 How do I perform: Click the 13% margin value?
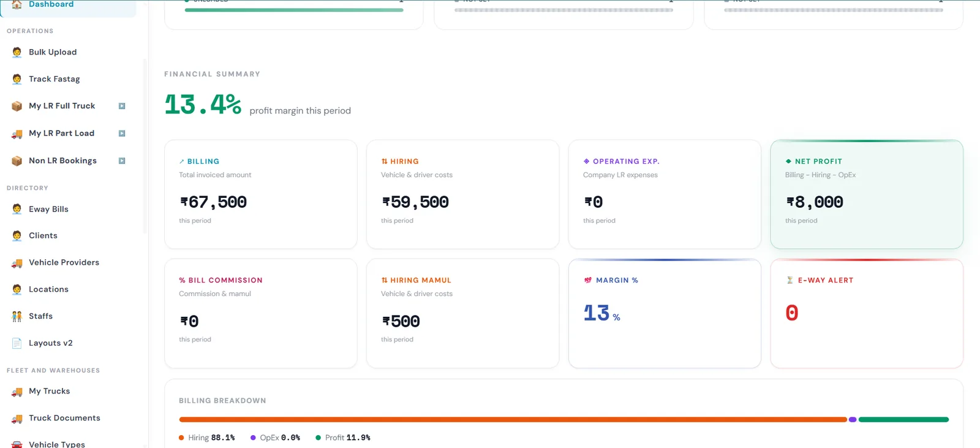[601, 313]
